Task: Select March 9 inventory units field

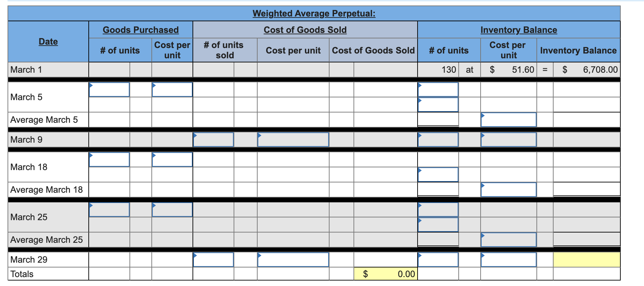Action: (438, 140)
